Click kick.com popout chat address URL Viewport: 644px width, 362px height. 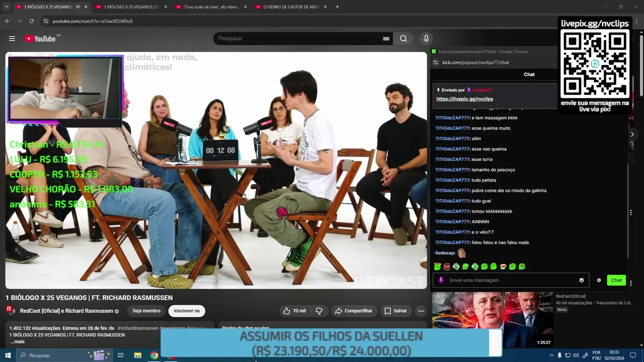tap(475, 62)
